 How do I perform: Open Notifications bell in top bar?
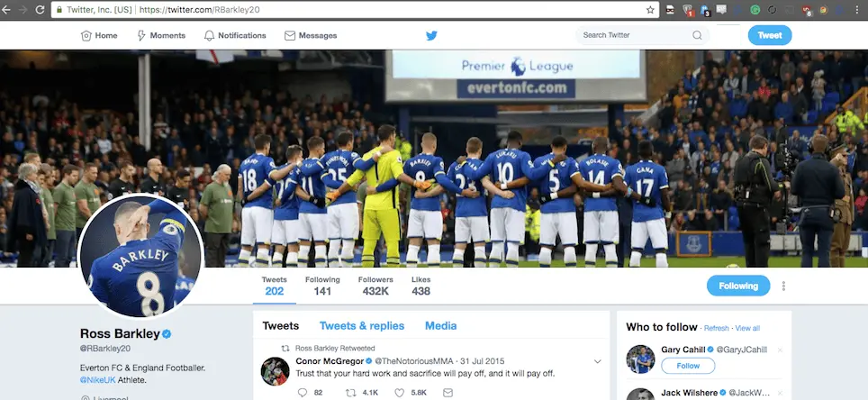pyautogui.click(x=234, y=36)
